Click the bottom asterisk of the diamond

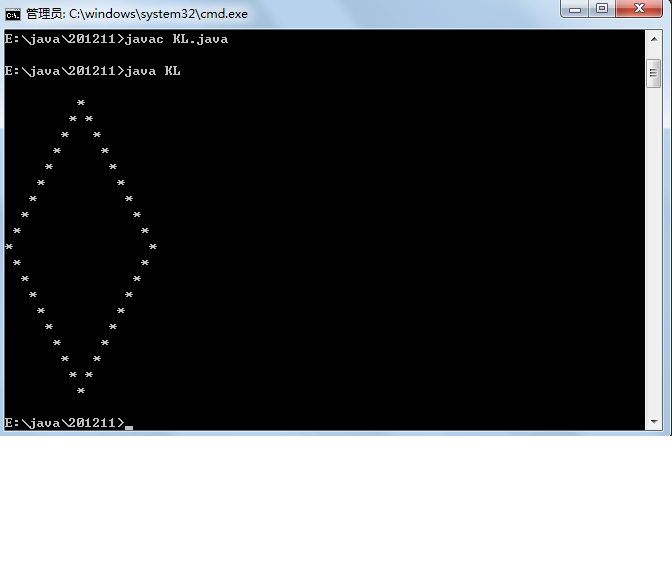(81, 391)
